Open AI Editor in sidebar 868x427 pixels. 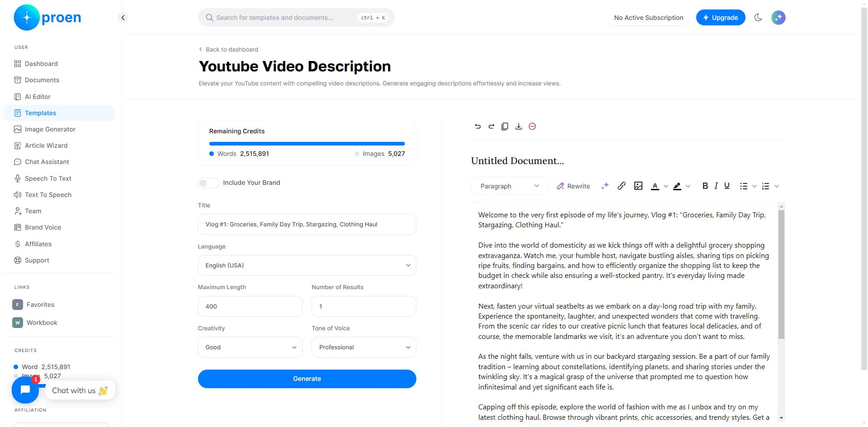[x=59, y=97]
